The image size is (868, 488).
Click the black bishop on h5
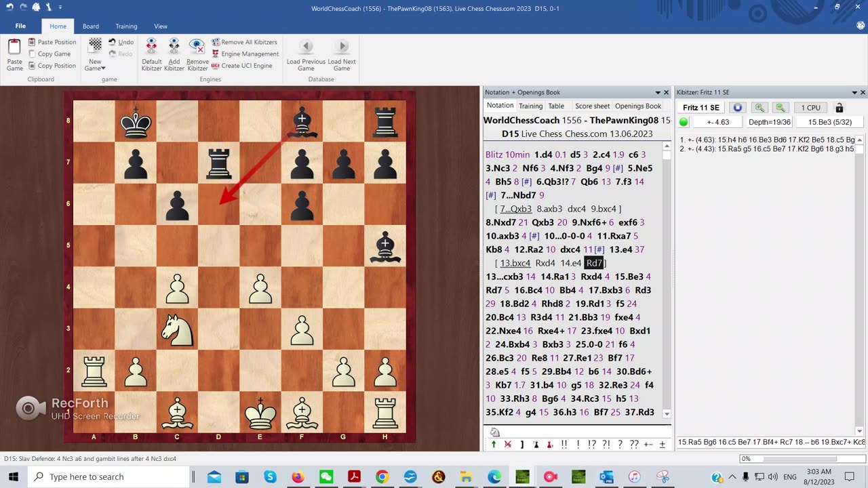385,247
